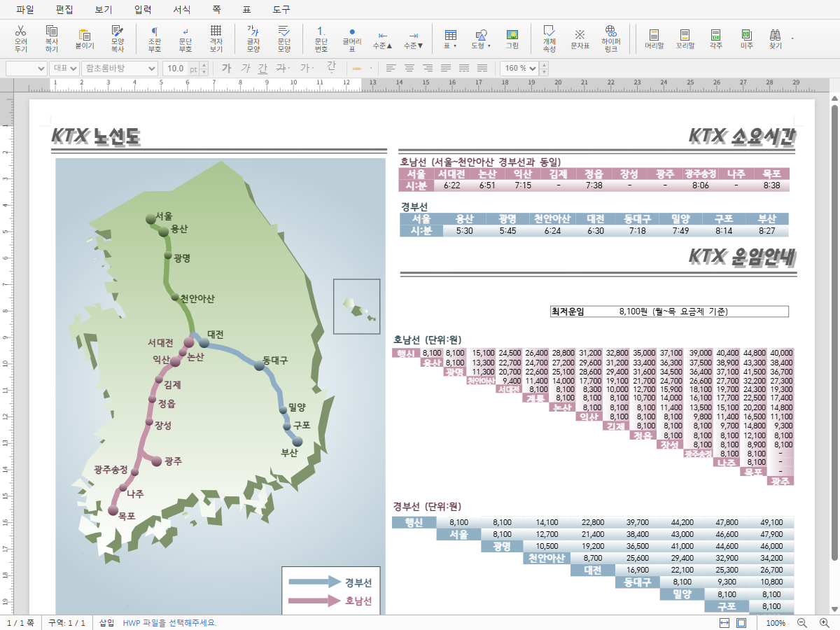
Task: Click the bold 가 formatting button
Action: pyautogui.click(x=226, y=68)
